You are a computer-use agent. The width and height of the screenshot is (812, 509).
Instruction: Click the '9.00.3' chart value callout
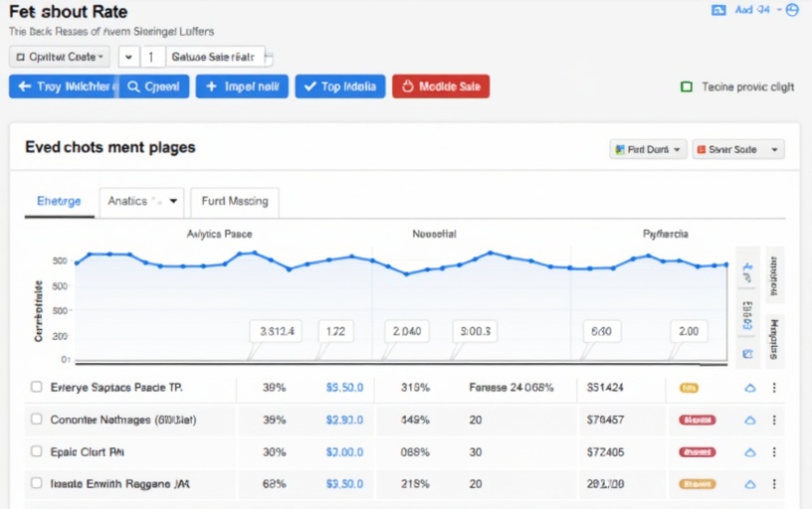[475, 331]
